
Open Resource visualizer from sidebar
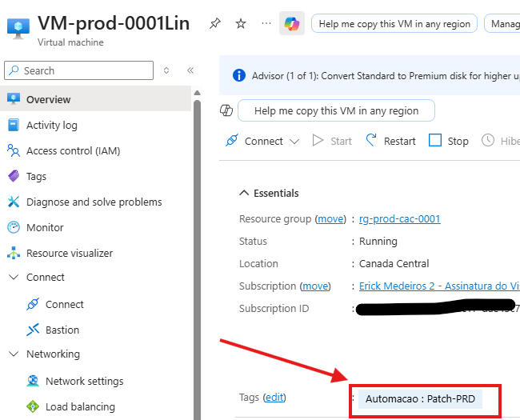pyautogui.click(x=69, y=254)
